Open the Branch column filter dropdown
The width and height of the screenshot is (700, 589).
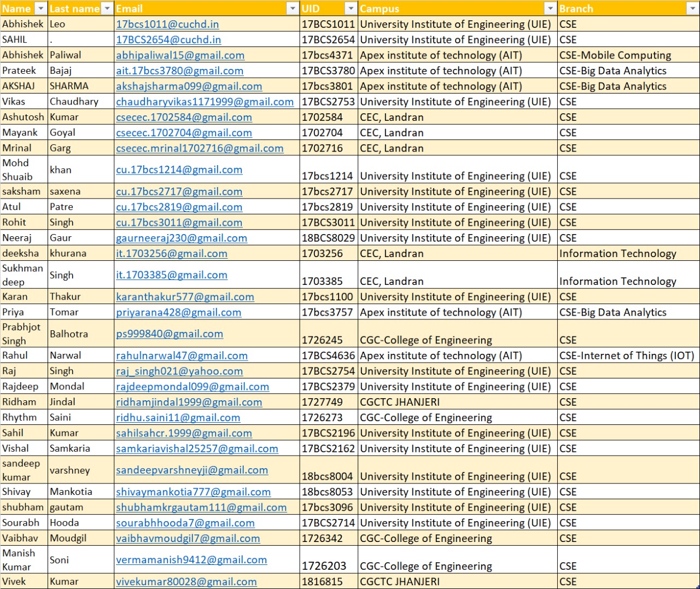click(x=692, y=9)
